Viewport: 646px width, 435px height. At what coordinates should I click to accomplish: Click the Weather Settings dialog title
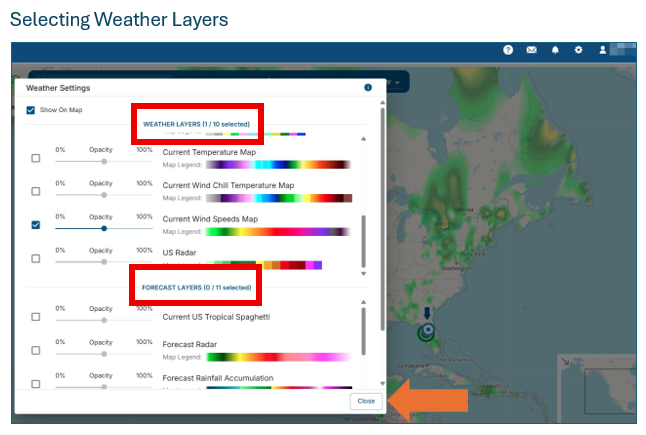pos(58,88)
